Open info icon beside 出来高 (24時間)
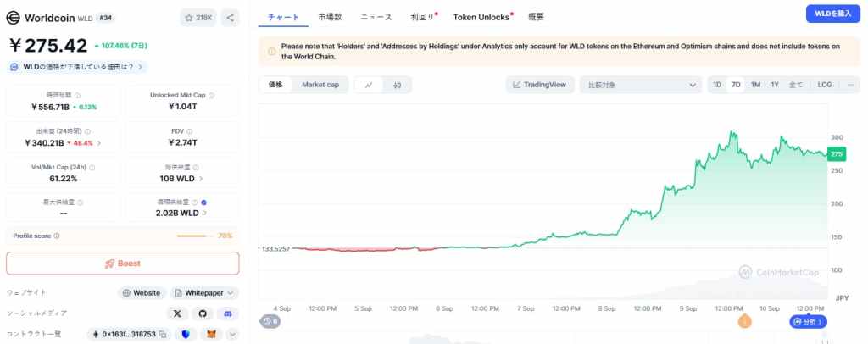 (88, 131)
